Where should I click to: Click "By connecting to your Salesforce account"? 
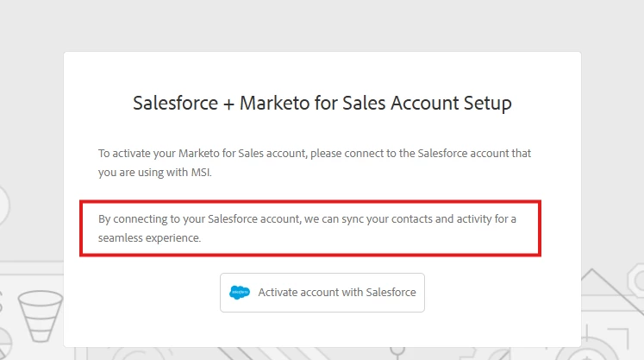point(198,219)
